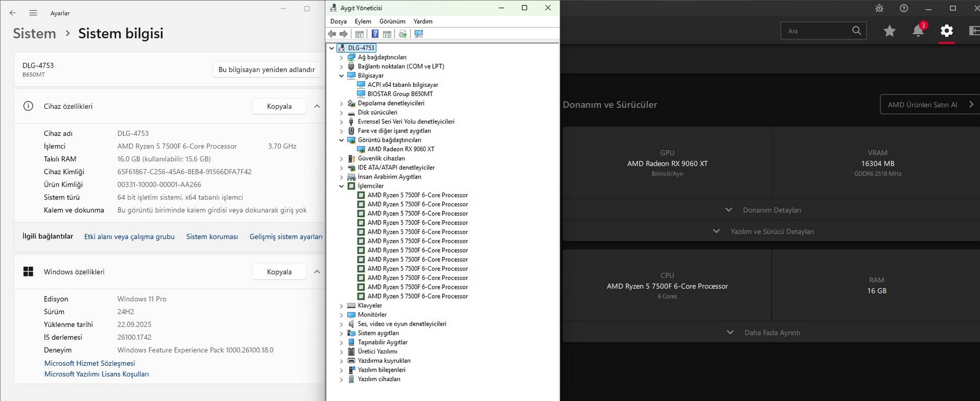Image resolution: width=980 pixels, height=401 pixels.
Task: Click update driver software toolbar icon
Action: click(403, 34)
